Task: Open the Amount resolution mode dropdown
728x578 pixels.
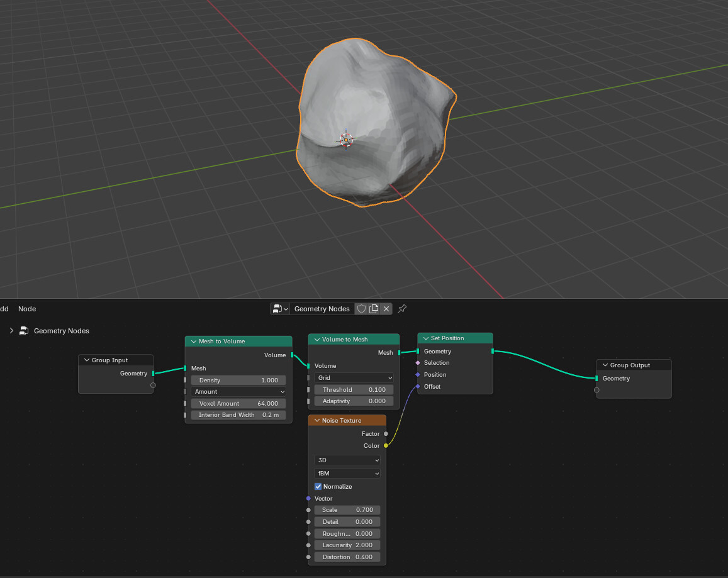Action: tap(238, 392)
